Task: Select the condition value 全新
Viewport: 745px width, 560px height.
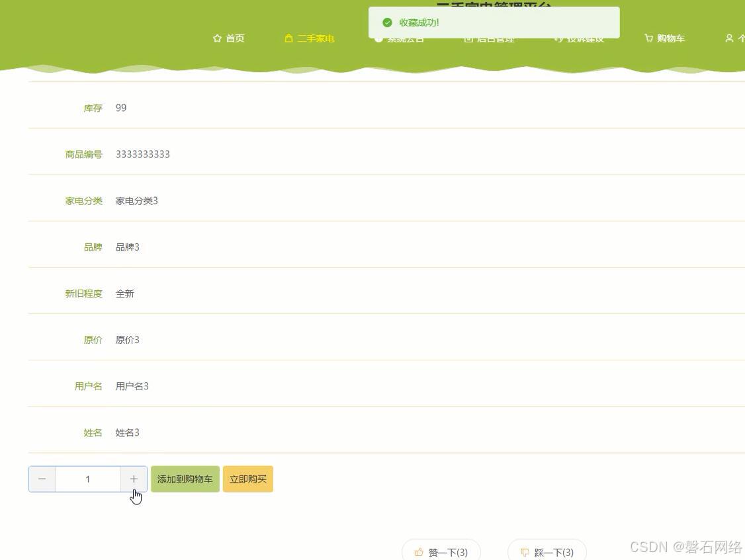Action: tap(125, 294)
